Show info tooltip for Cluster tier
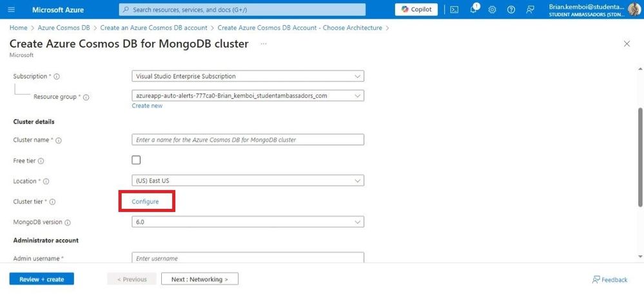 click(x=53, y=202)
